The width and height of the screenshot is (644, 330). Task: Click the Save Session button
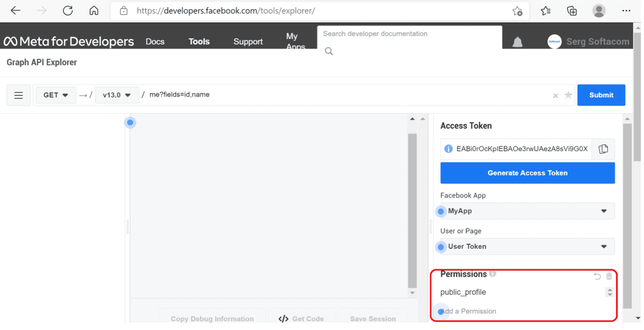pyautogui.click(x=373, y=318)
